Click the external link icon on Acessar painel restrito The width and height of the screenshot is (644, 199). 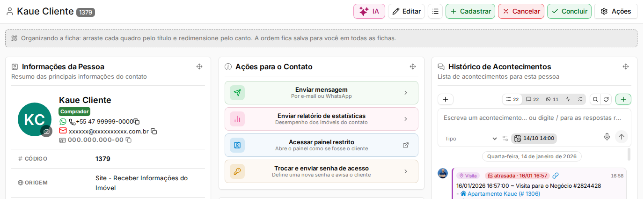406,145
